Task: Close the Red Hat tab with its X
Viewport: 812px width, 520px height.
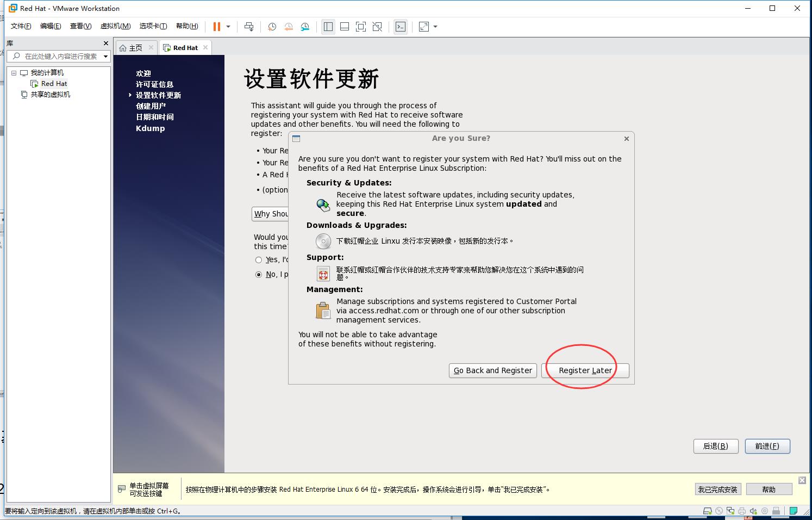Action: coord(205,47)
